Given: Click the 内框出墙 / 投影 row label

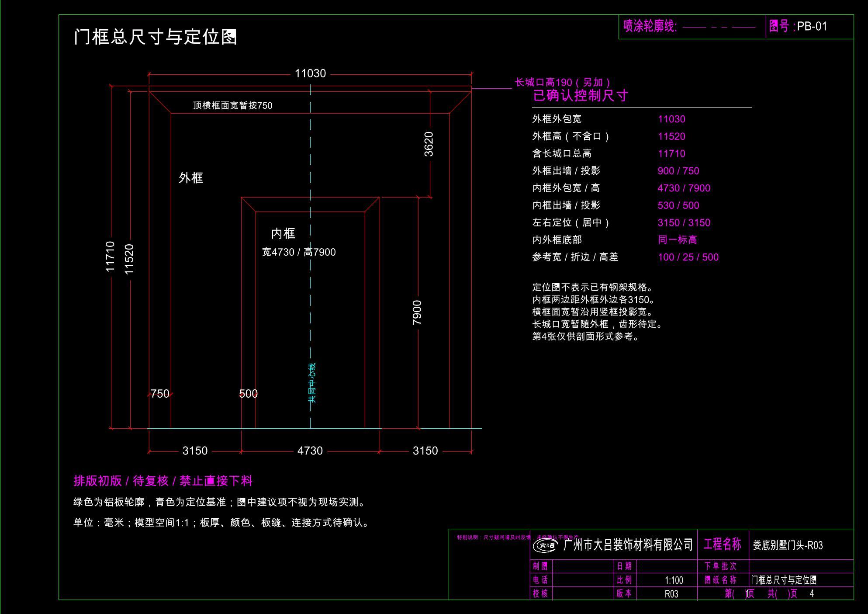Looking at the screenshot, I should [566, 205].
